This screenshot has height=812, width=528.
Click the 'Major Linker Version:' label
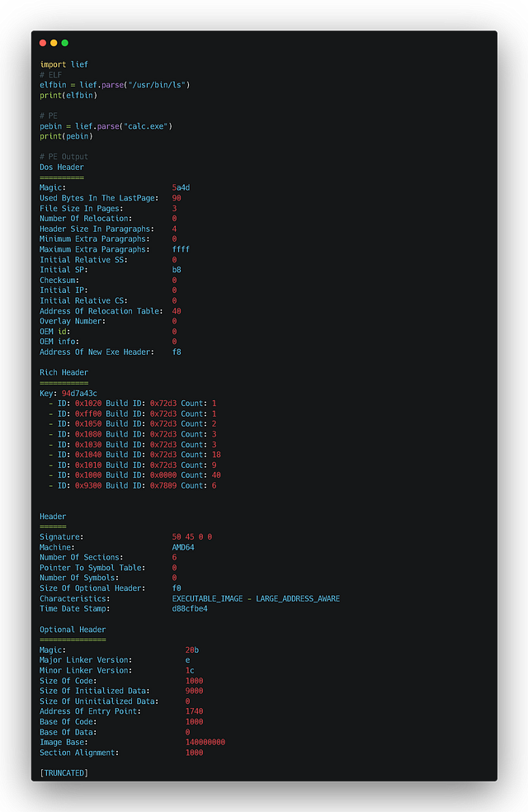(86, 660)
